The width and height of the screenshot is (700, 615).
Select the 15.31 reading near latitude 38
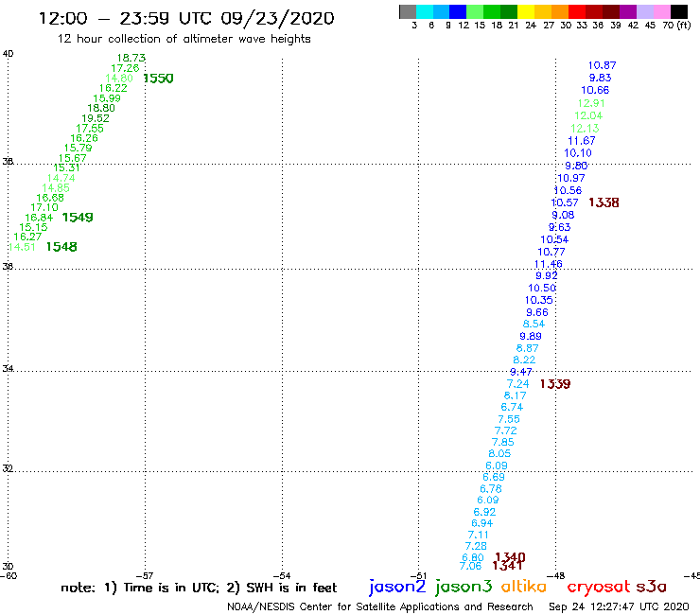click(66, 167)
